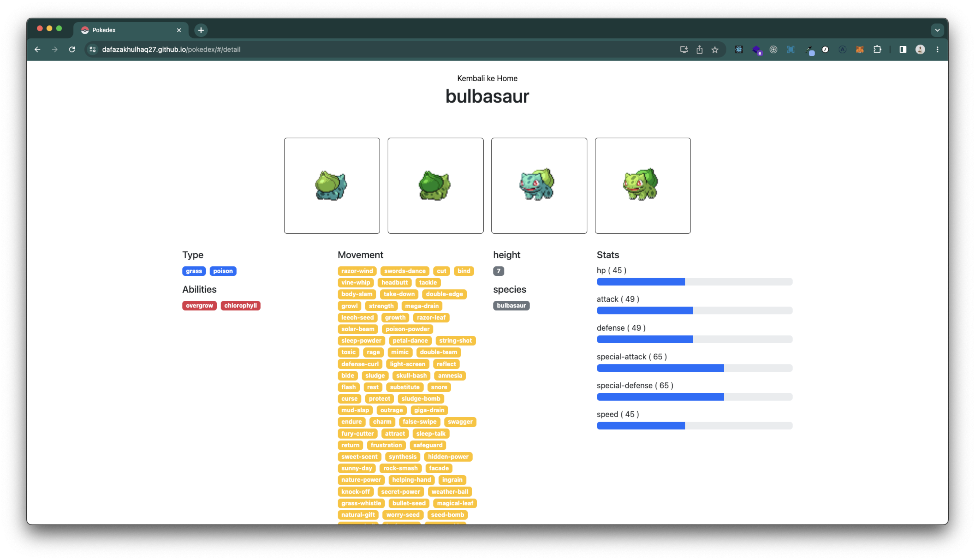
Task: Click the browser back arrow
Action: [37, 49]
